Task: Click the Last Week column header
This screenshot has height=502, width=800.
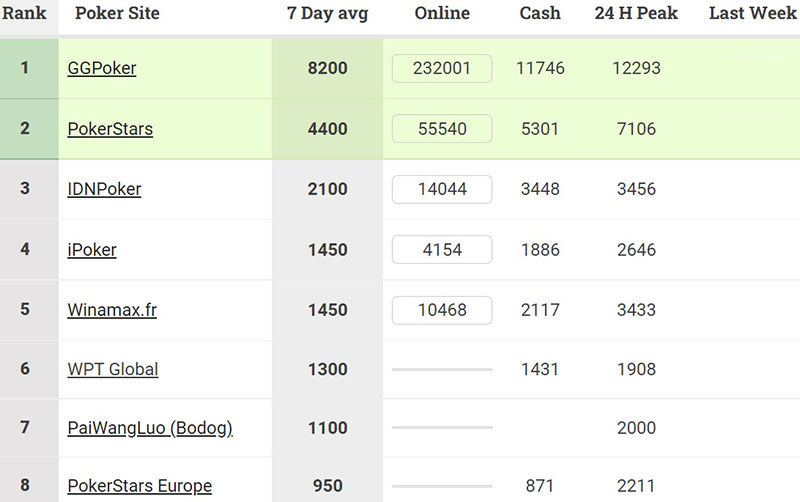Action: 753,13
